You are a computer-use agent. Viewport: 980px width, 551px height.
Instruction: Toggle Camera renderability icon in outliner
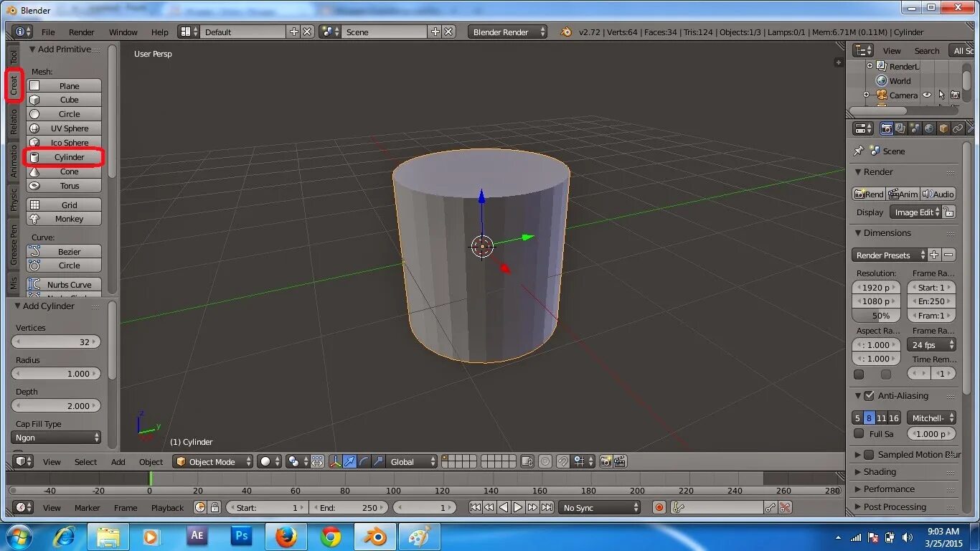[x=955, y=95]
